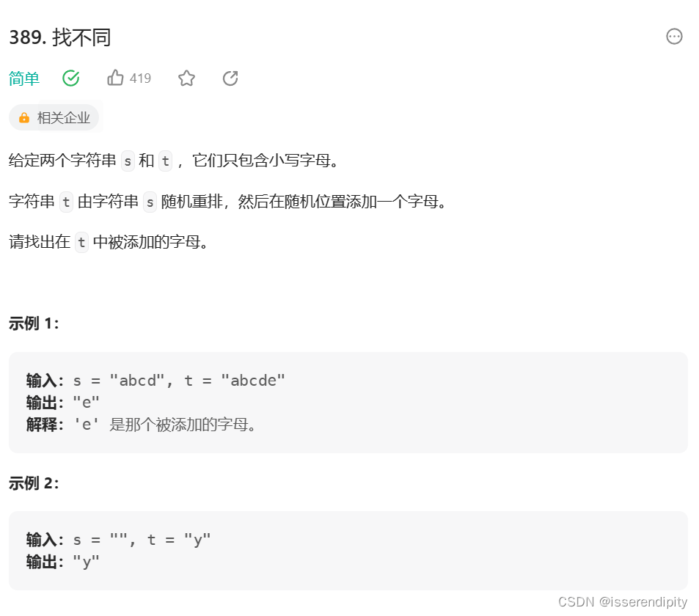
Task: Click the thumbs-up like icon
Action: tap(115, 78)
